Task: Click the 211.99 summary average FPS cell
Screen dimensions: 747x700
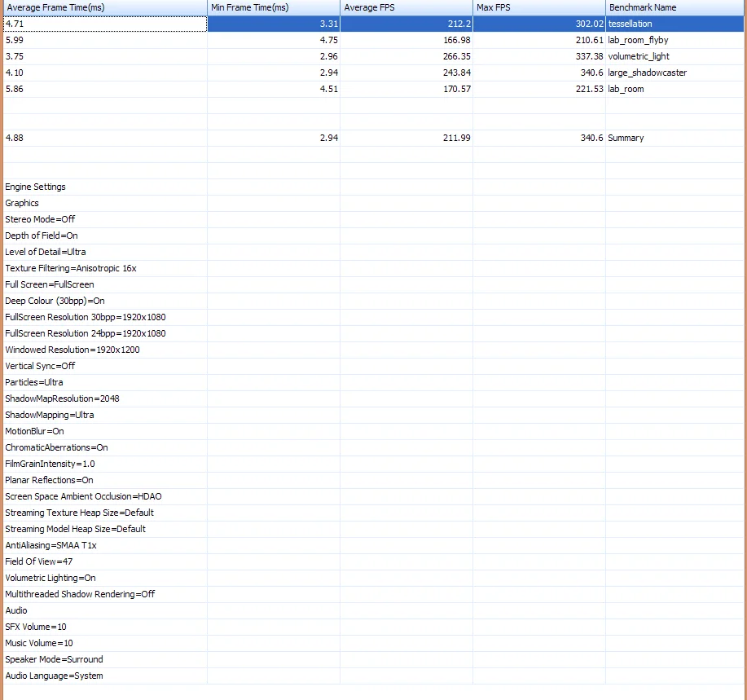Action: point(406,138)
